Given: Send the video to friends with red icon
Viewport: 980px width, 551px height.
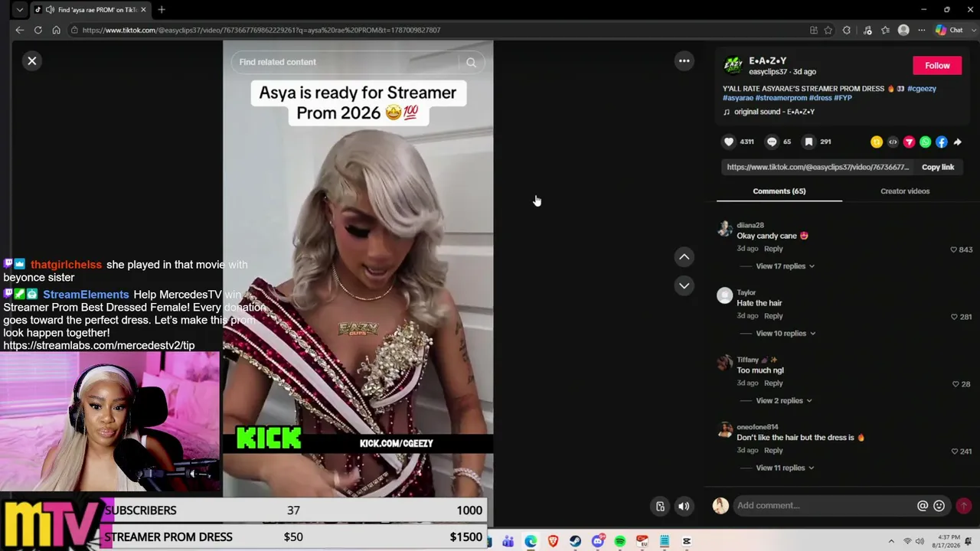Looking at the screenshot, I should coord(909,142).
